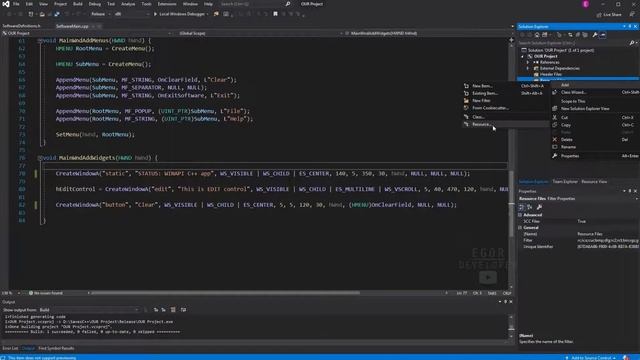The height and width of the screenshot is (360, 640).
Task: Choose Class... in Add submenu
Action: tap(505, 117)
